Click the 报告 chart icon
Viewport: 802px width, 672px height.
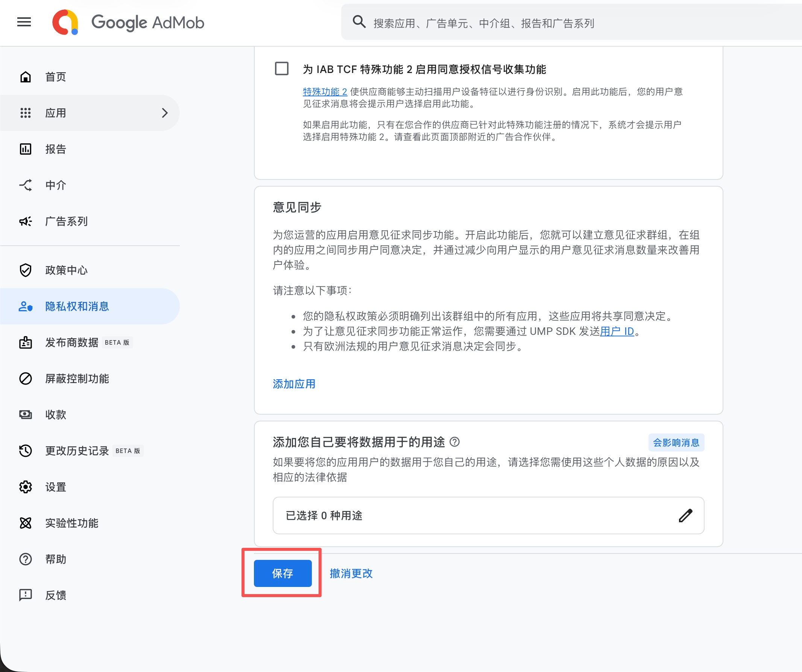coord(26,149)
